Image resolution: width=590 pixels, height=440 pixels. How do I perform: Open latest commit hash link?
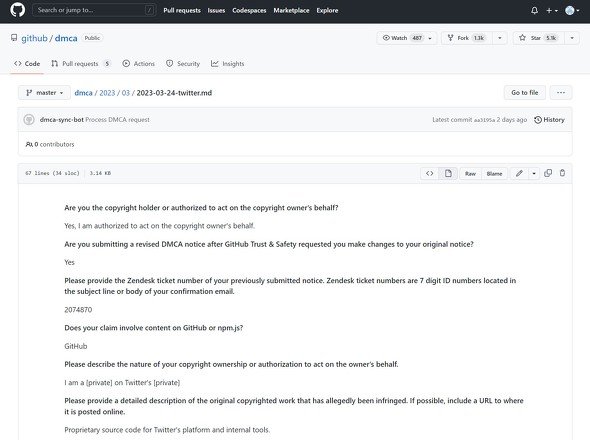[484, 120]
